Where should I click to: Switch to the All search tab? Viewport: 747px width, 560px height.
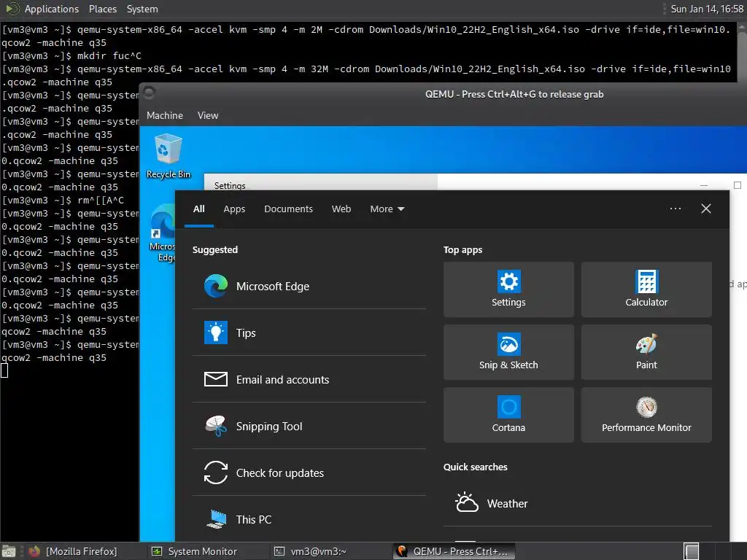click(198, 209)
